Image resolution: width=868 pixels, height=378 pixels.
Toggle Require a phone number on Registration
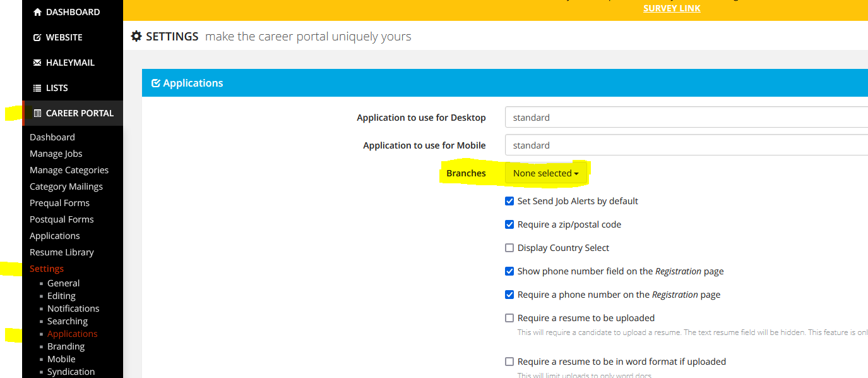tap(509, 295)
